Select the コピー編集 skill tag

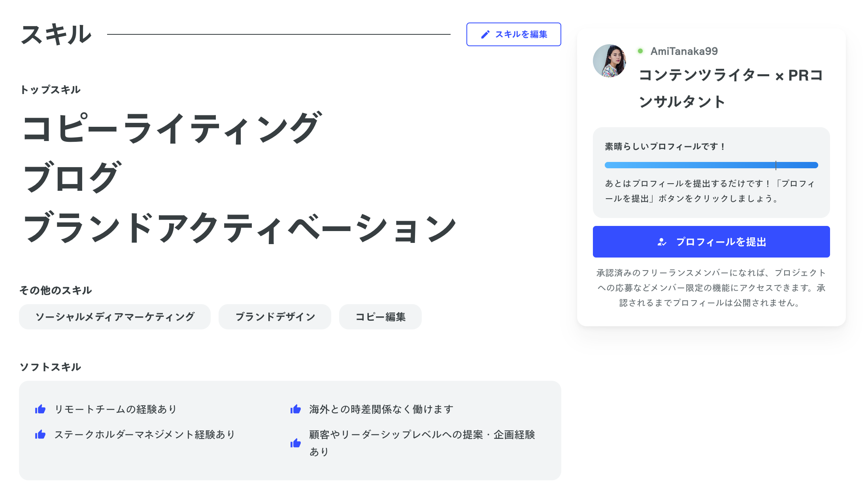click(380, 317)
